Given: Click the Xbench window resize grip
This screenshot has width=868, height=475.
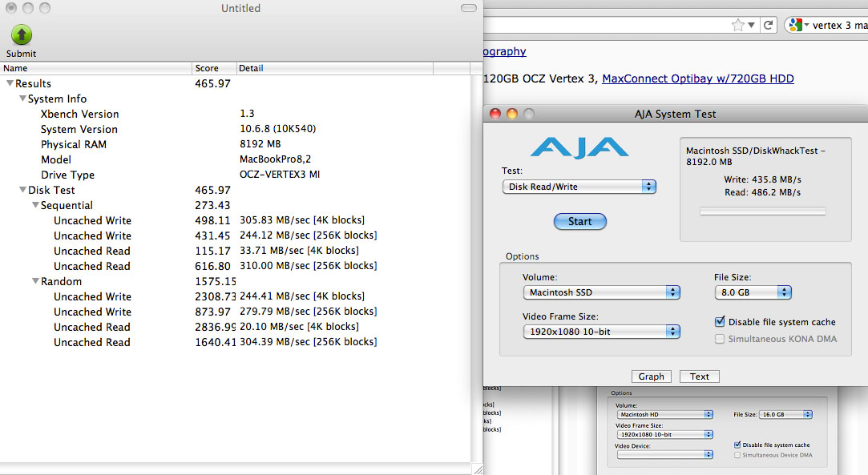Looking at the screenshot, I should [478, 469].
